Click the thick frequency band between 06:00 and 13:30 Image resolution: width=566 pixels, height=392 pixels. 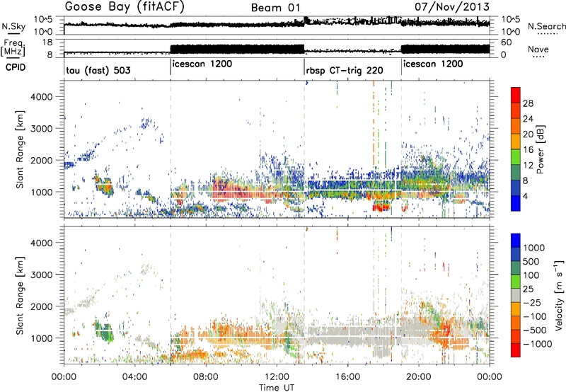[237, 49]
